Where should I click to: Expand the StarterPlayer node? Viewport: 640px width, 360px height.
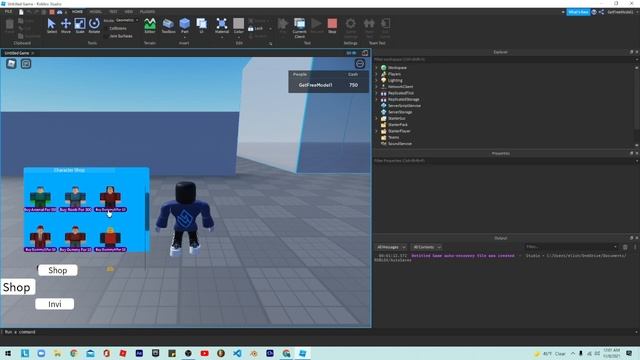click(x=376, y=131)
